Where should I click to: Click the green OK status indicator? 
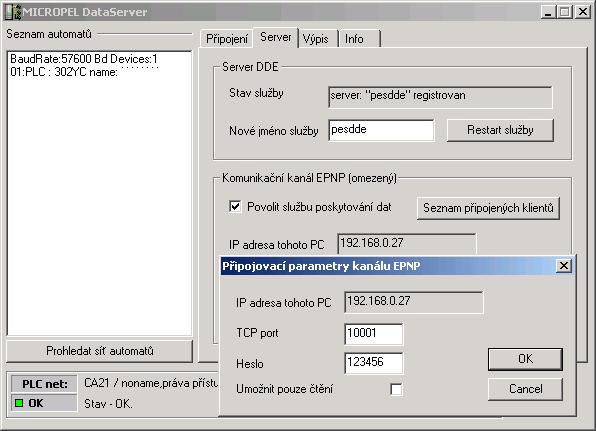[x=19, y=403]
